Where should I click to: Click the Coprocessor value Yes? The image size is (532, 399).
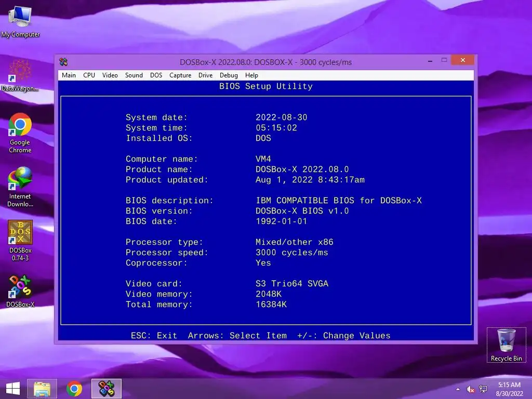pyautogui.click(x=263, y=263)
